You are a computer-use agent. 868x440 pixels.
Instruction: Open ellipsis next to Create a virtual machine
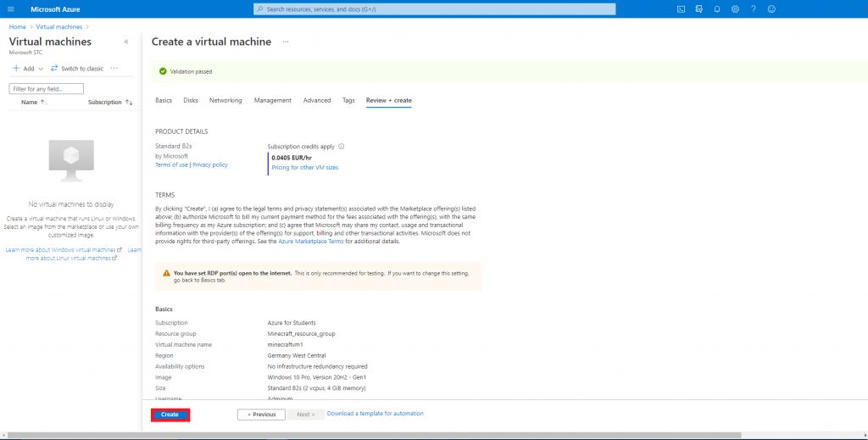(286, 42)
